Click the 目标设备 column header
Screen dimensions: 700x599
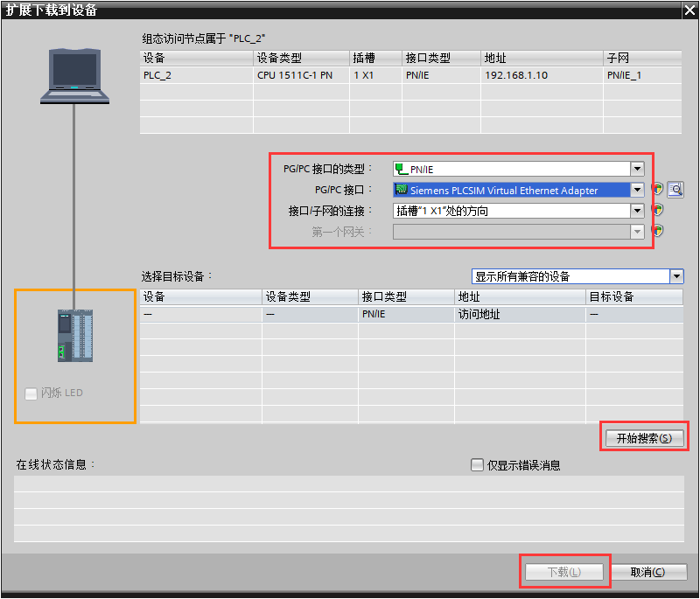coord(633,296)
